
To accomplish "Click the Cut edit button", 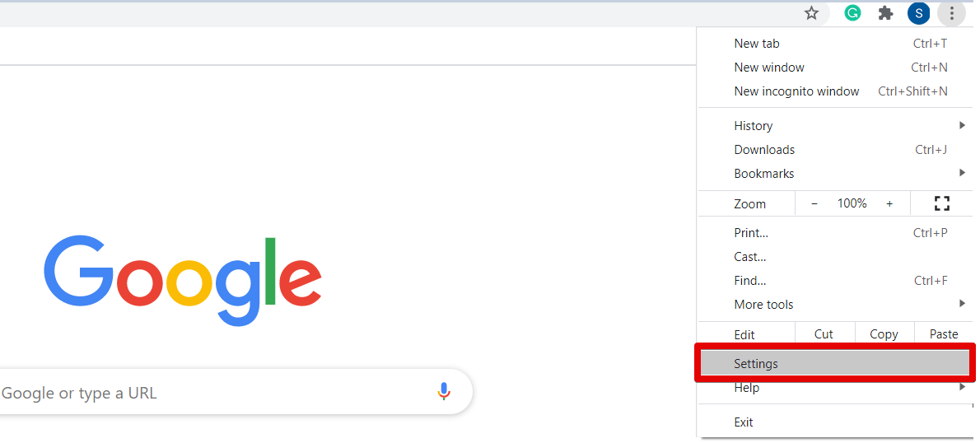I will (824, 334).
